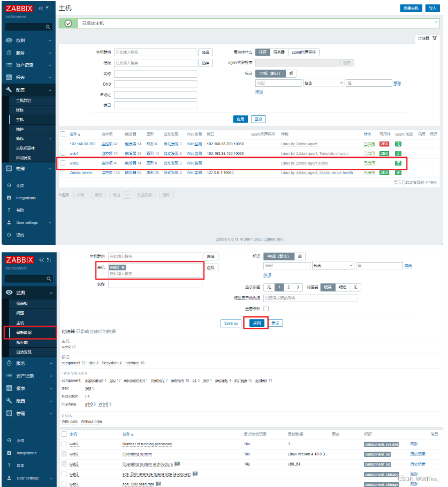Viewport: 448px width, 487px height.
Task: Open 仪表板 under the 监测 menu
Action: pyautogui.click(x=22, y=303)
